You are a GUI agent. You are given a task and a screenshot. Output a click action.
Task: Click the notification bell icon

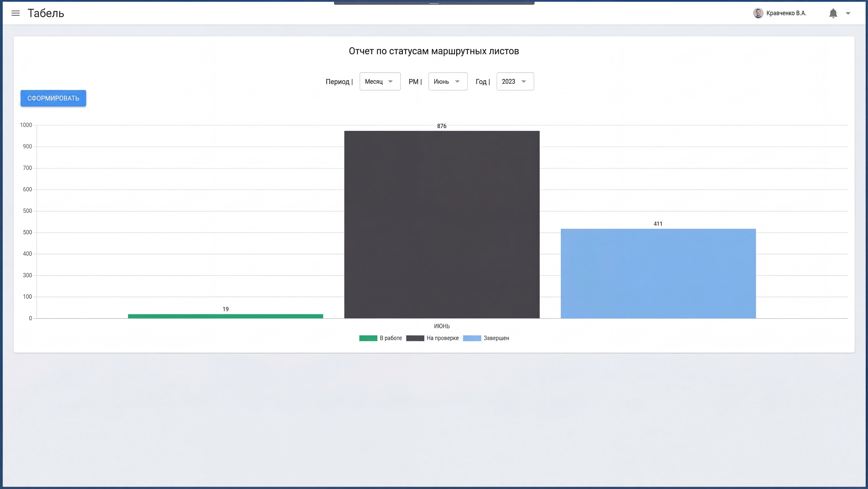click(x=833, y=13)
